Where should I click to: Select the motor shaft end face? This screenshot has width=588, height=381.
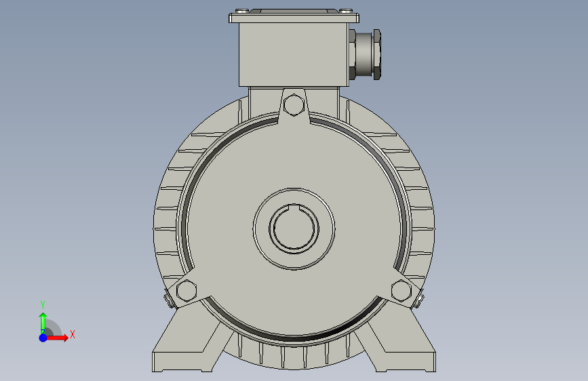(294, 230)
